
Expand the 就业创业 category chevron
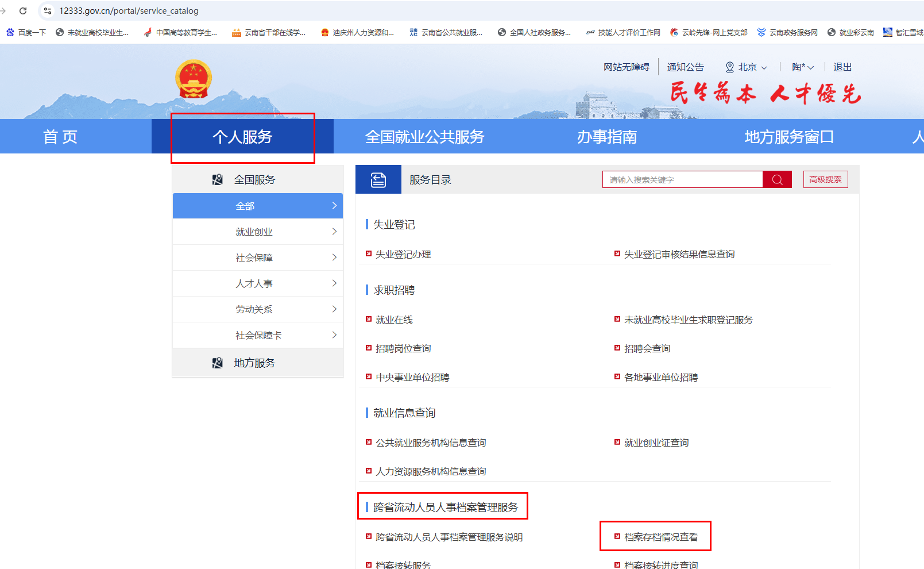(334, 232)
